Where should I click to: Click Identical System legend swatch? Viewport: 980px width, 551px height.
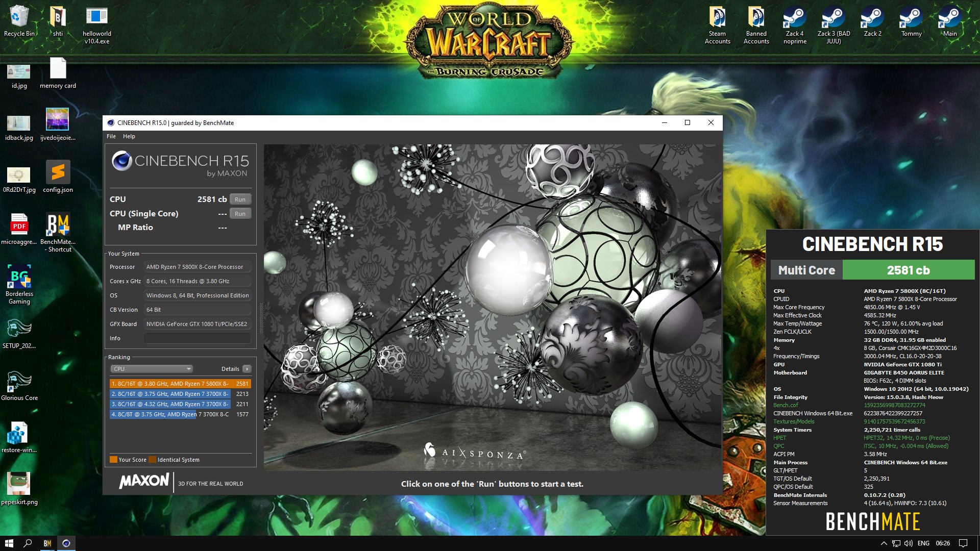(x=152, y=460)
